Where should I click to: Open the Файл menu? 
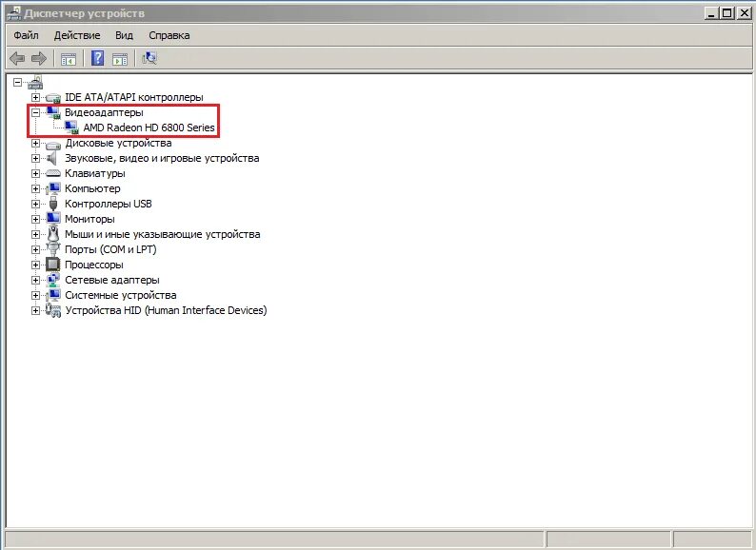(26, 35)
